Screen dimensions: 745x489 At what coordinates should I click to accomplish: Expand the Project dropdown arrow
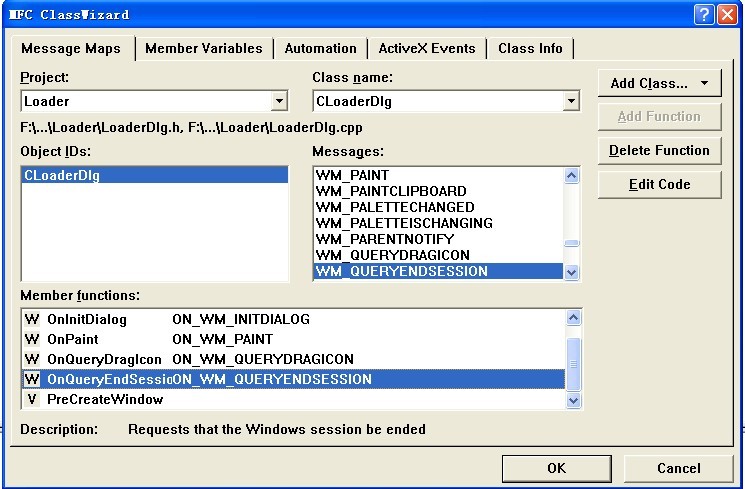(279, 101)
